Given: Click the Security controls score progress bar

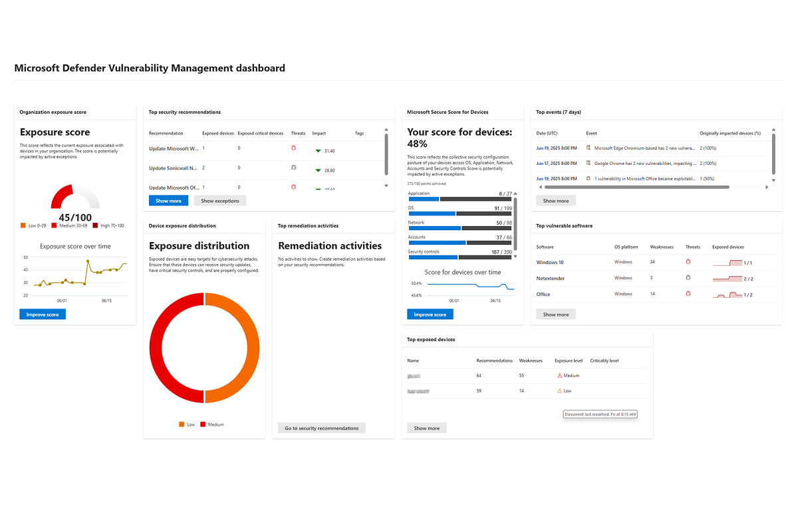Looking at the screenshot, I should click(x=460, y=257).
